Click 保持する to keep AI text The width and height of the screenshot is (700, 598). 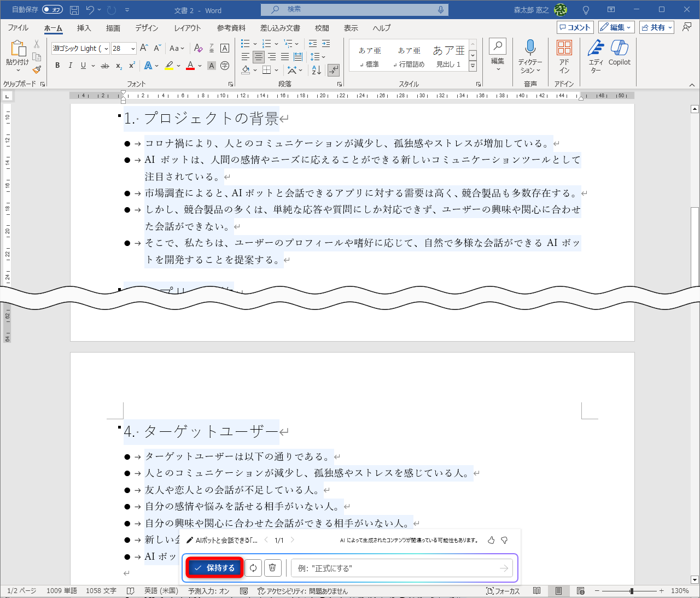(214, 568)
